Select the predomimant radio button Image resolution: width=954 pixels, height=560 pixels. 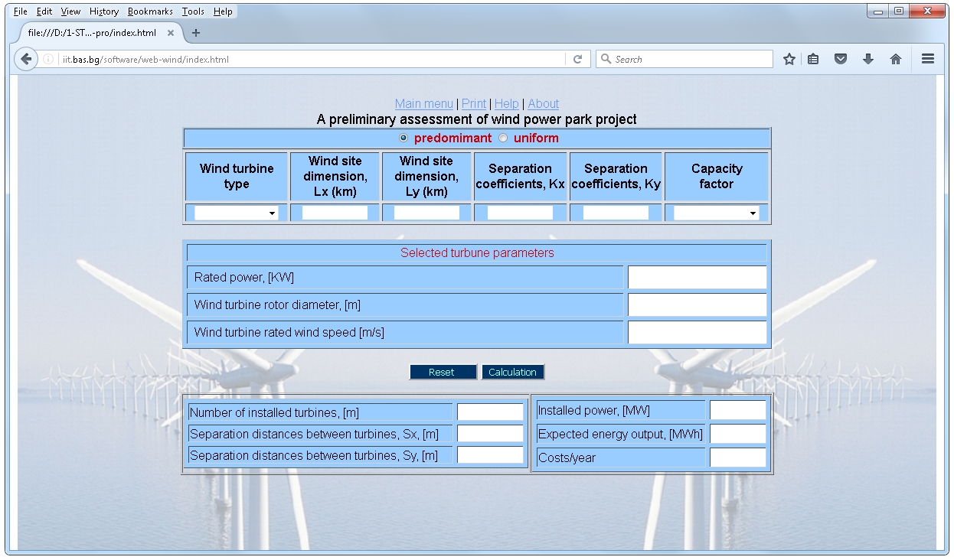(404, 138)
